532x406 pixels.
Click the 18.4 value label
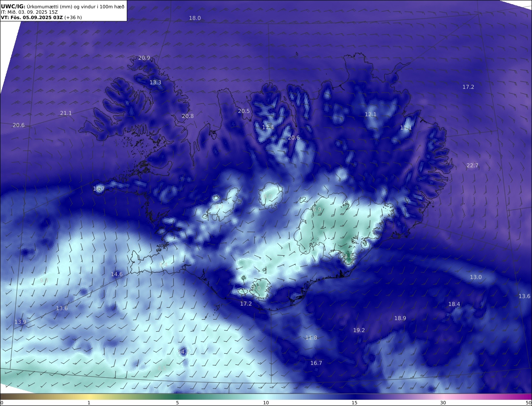pyautogui.click(x=454, y=304)
